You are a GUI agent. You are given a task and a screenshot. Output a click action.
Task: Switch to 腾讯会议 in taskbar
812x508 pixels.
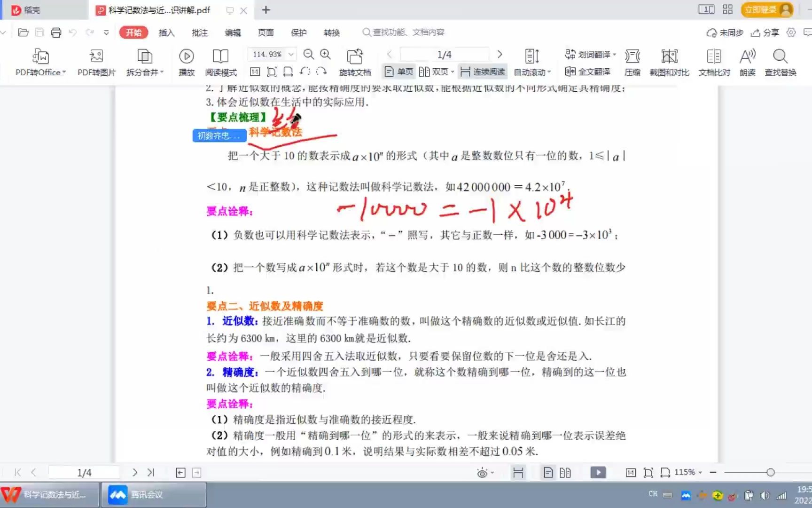tap(153, 495)
